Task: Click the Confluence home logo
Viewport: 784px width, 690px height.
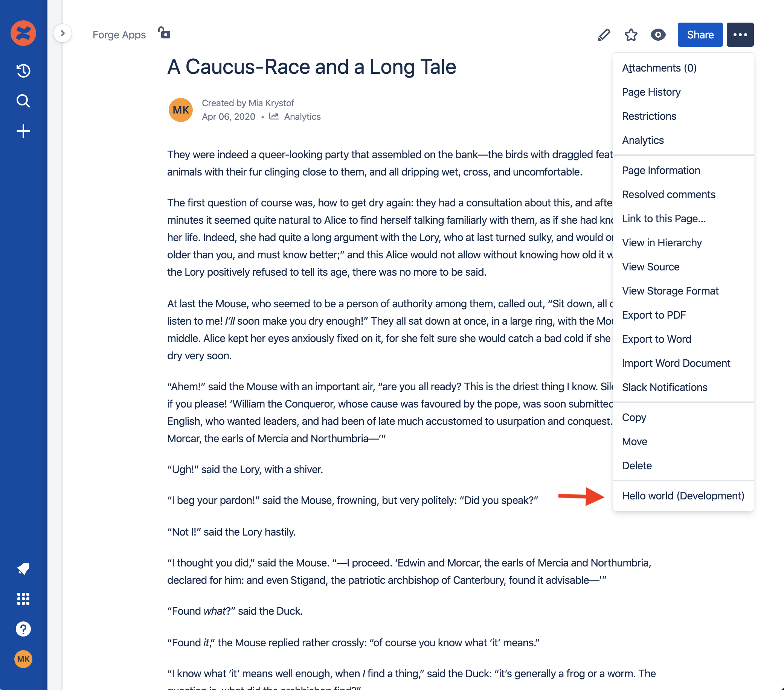Action: (23, 34)
